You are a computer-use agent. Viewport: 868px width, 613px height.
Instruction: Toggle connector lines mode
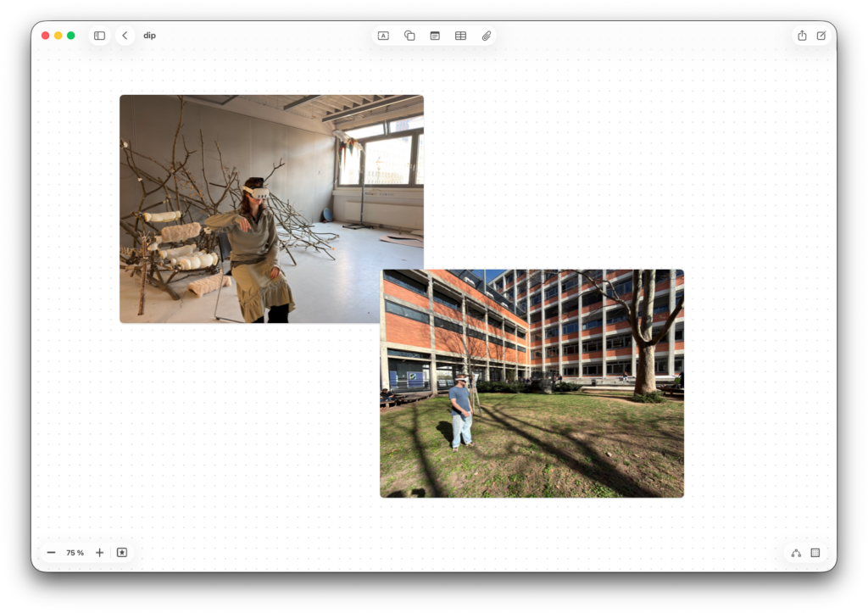[796, 553]
